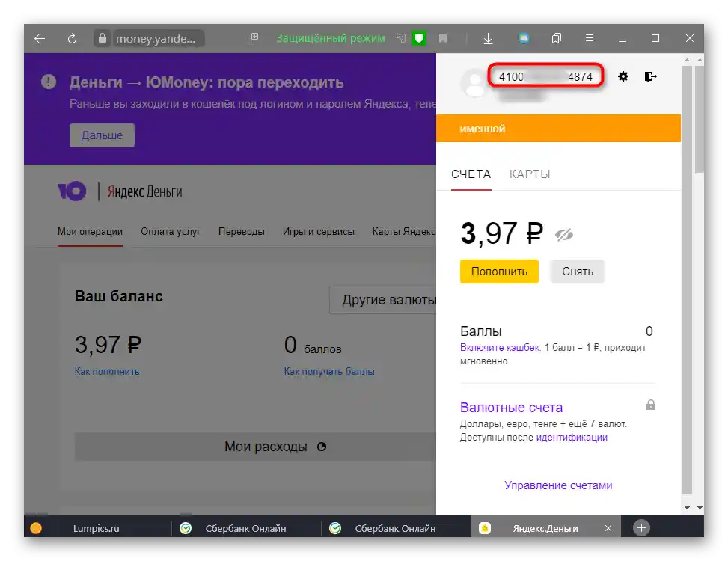The height and width of the screenshot is (561, 728).
Task: Hide balance with the crossed-eye icon
Action: 563,235
